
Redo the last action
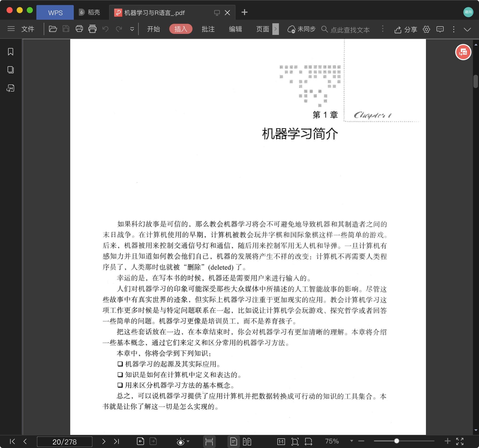(x=119, y=29)
